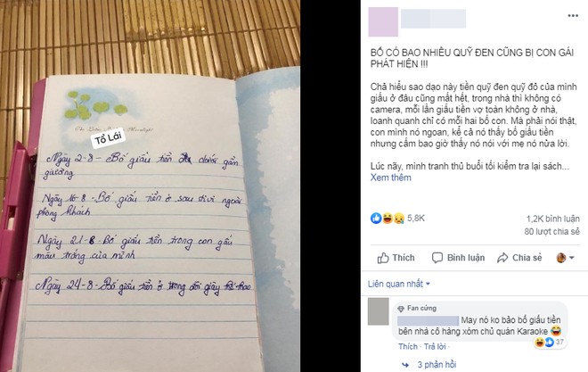Click the Fan cứng diamond badge icon
Viewport: 588px width, 372px height.
click(401, 309)
